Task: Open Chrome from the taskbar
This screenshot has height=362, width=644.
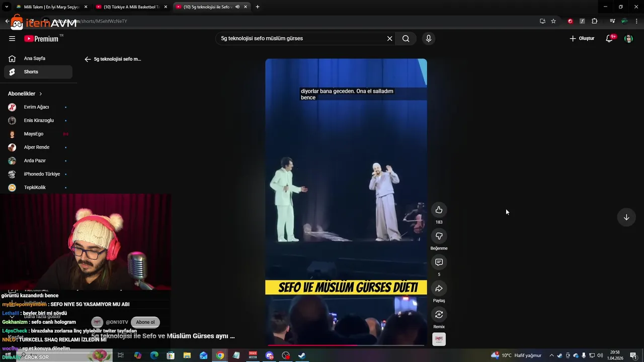Action: point(220,355)
